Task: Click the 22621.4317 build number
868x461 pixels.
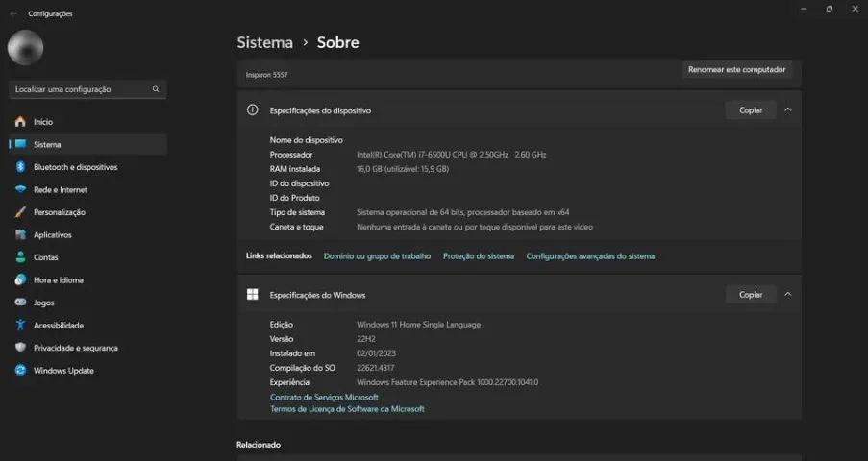Action: coord(375,368)
